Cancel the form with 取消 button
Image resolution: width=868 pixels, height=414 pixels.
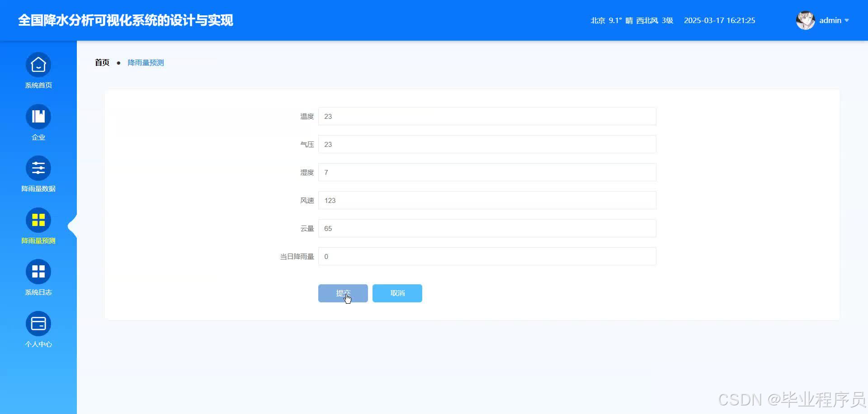[x=397, y=293]
